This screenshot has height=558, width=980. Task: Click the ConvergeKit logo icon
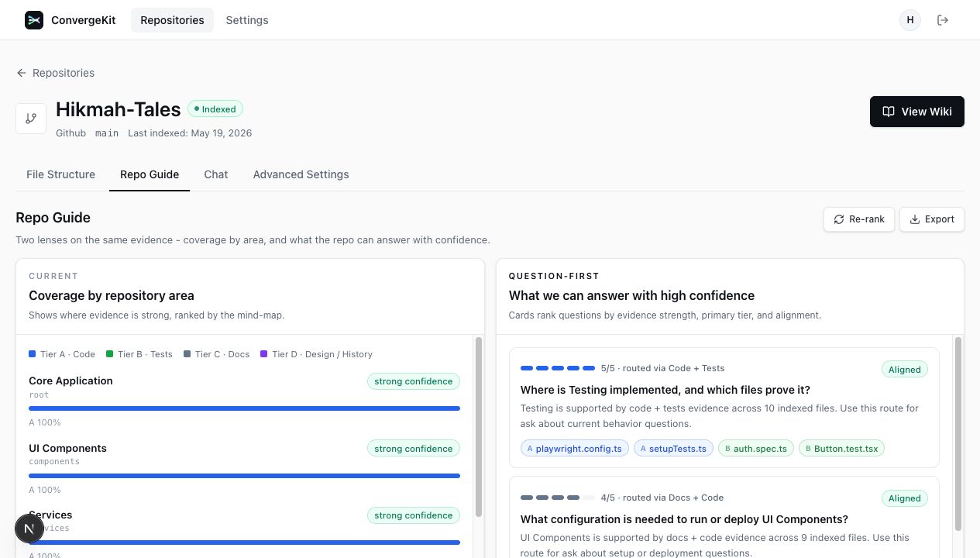click(34, 20)
